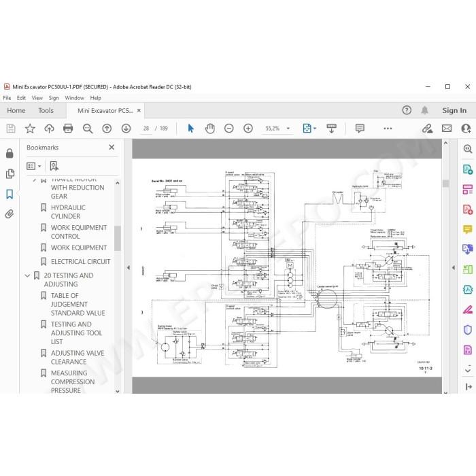Toggle the page thumbnails panel icon
Viewport: 476px width, 476px height.
coord(10,173)
